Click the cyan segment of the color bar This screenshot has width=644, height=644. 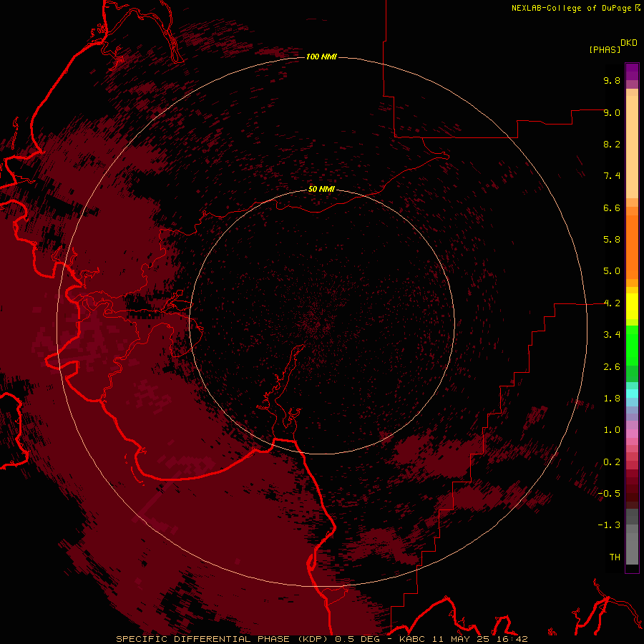(x=632, y=394)
